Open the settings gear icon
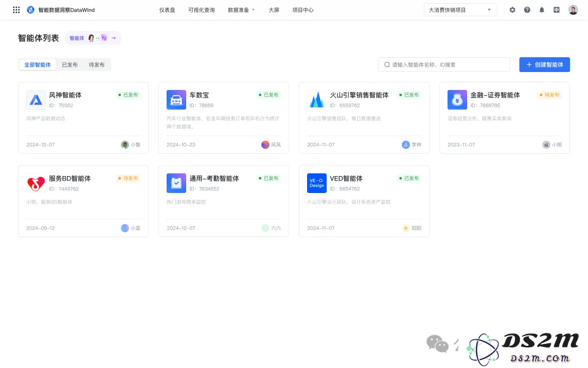This screenshot has height=368, width=588. tap(512, 10)
